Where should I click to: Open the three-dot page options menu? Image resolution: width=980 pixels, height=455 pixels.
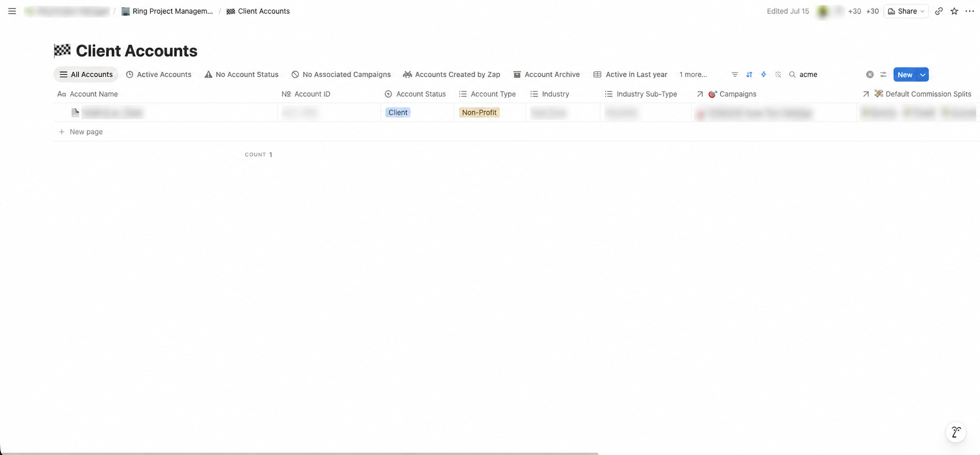click(969, 11)
